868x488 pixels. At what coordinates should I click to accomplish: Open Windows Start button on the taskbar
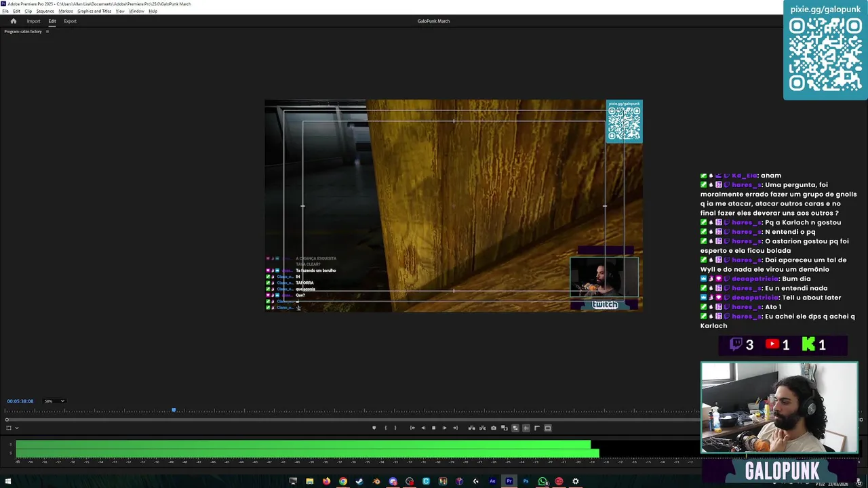click(7, 481)
